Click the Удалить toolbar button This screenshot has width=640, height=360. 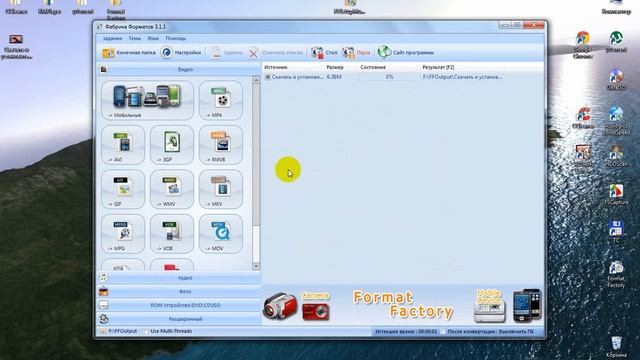227,53
